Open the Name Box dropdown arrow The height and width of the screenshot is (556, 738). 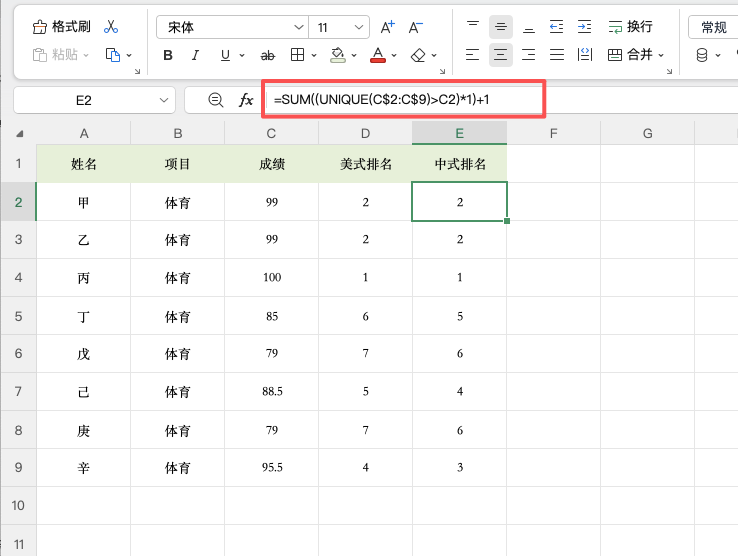point(164,100)
